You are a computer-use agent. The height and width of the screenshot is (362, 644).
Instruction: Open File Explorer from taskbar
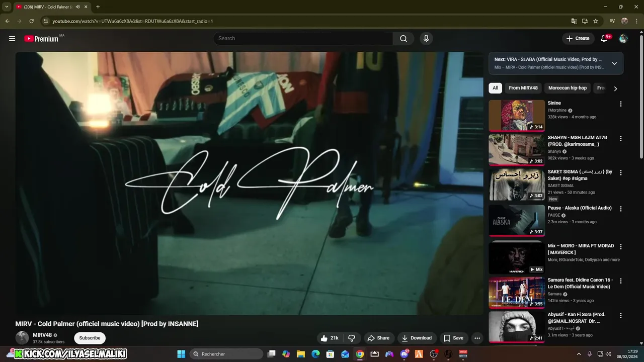tap(301, 354)
